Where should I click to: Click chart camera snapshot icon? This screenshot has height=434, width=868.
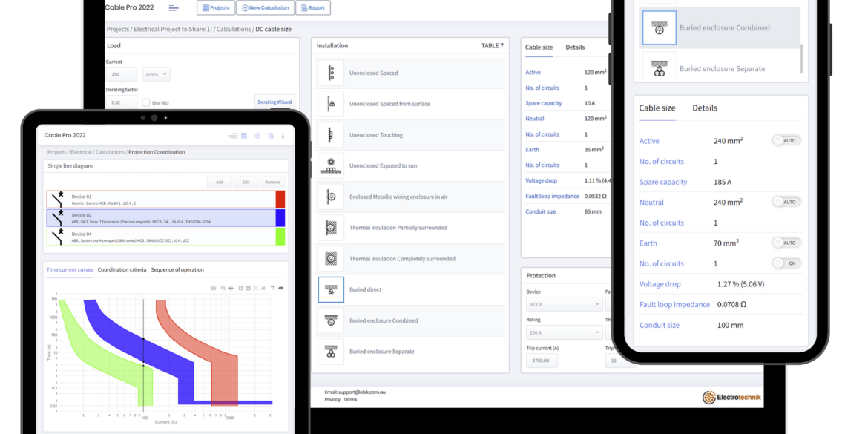pyautogui.click(x=214, y=288)
